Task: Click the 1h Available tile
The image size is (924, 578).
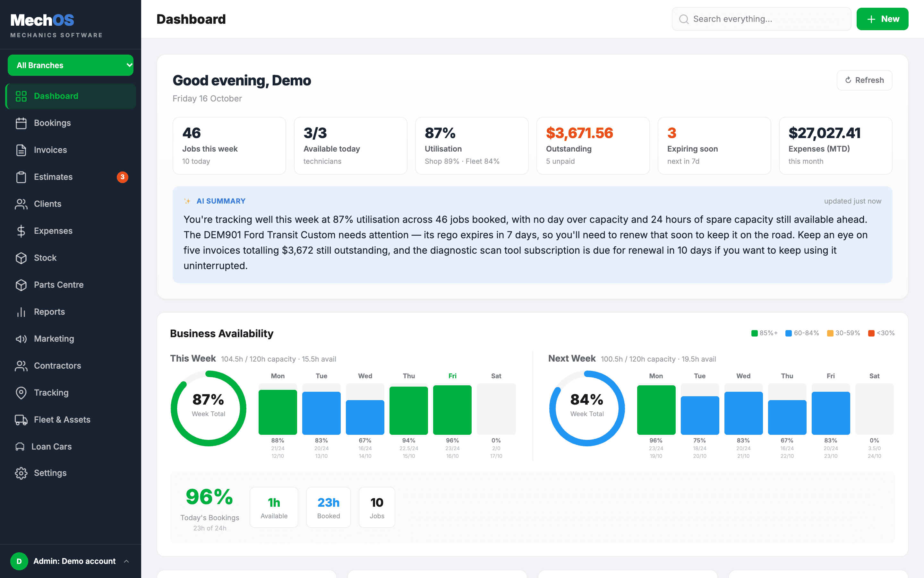Action: point(274,507)
